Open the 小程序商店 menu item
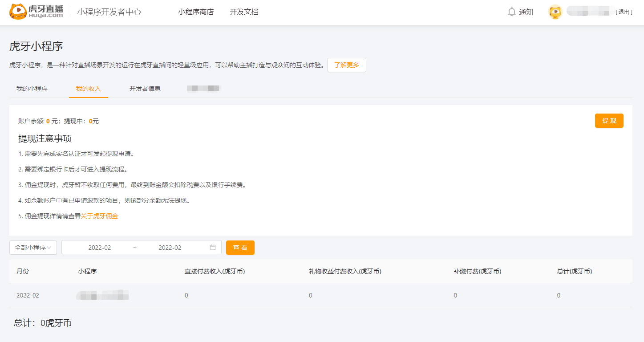The width and height of the screenshot is (644, 342). [x=196, y=12]
